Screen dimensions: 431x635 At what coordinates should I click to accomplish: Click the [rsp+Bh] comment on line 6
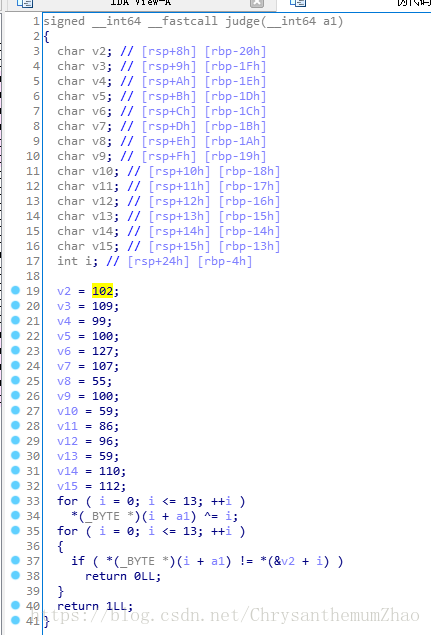coord(169,96)
